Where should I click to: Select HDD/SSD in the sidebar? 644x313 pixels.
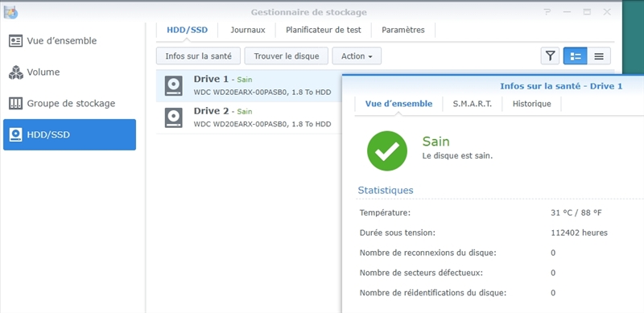[69, 134]
